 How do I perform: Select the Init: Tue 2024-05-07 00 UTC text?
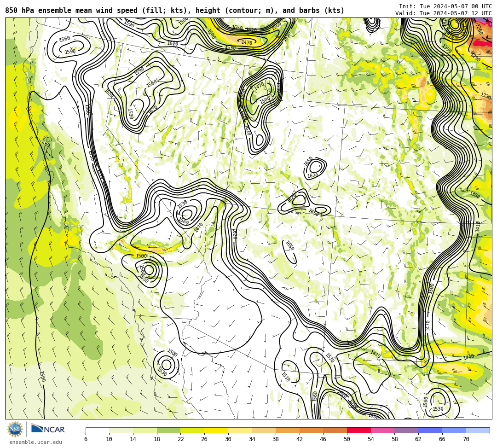coord(445,6)
